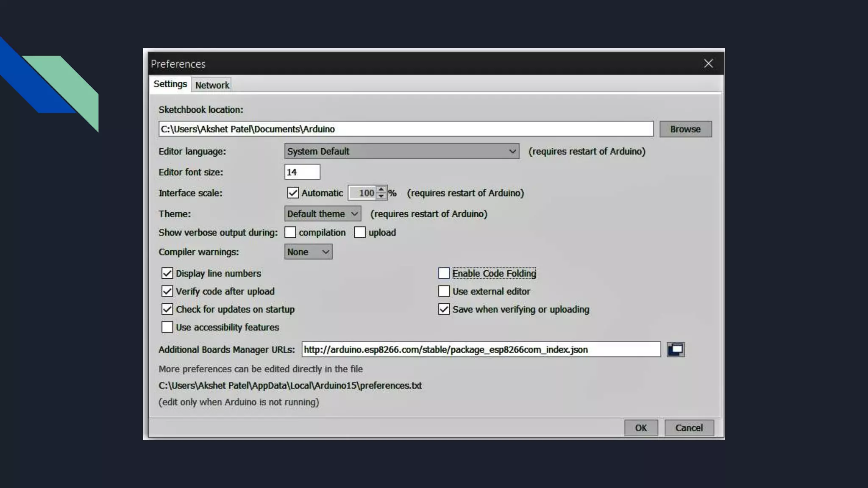The image size is (868, 488).
Task: Enable verbose output during upload
Action: (x=360, y=232)
